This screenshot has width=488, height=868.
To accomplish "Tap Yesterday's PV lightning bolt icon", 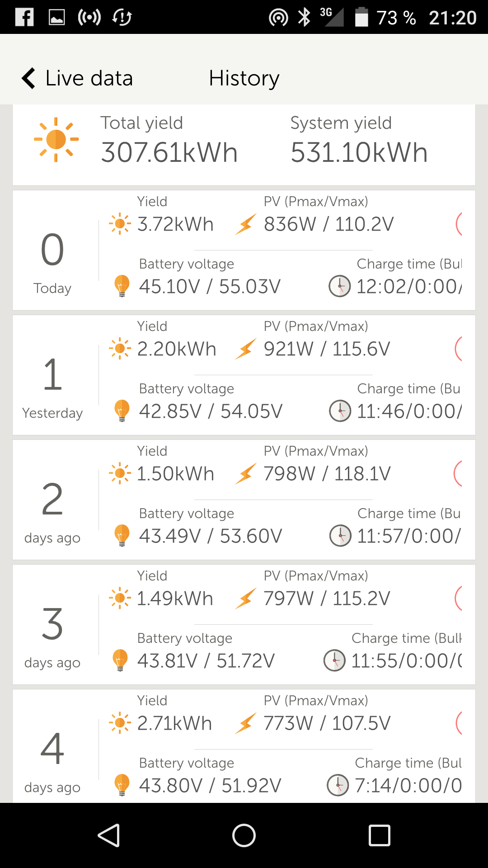I will [x=246, y=349].
